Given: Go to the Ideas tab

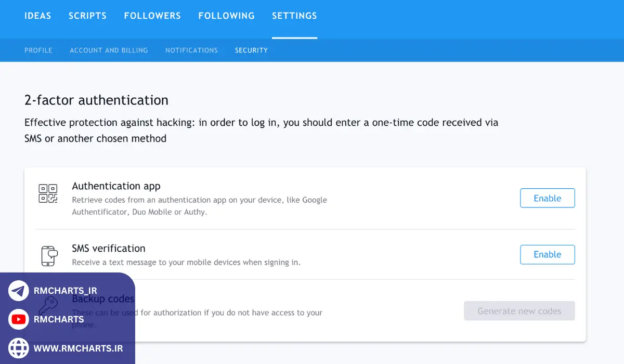Looking at the screenshot, I should (x=38, y=16).
